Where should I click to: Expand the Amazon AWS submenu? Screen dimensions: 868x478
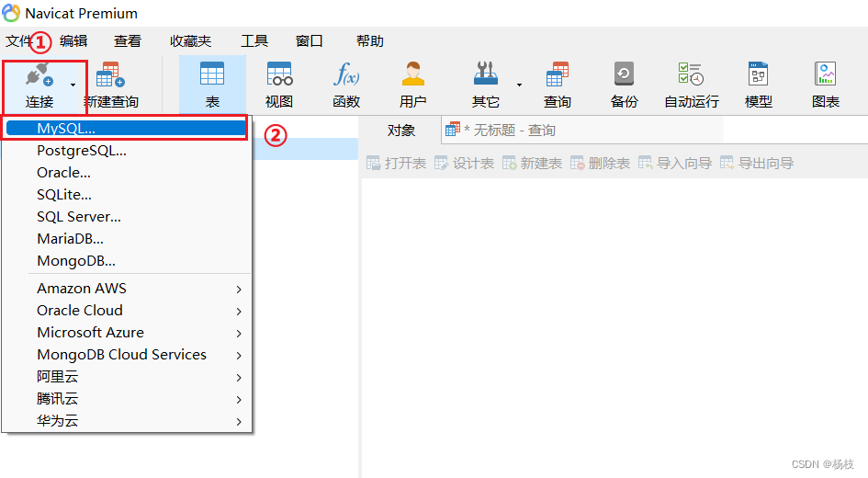[x=126, y=289]
